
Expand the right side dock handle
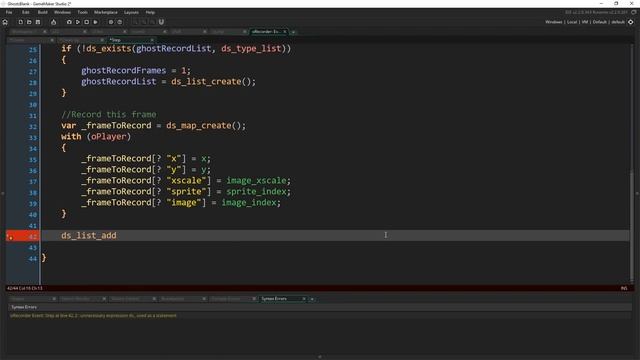[638, 193]
